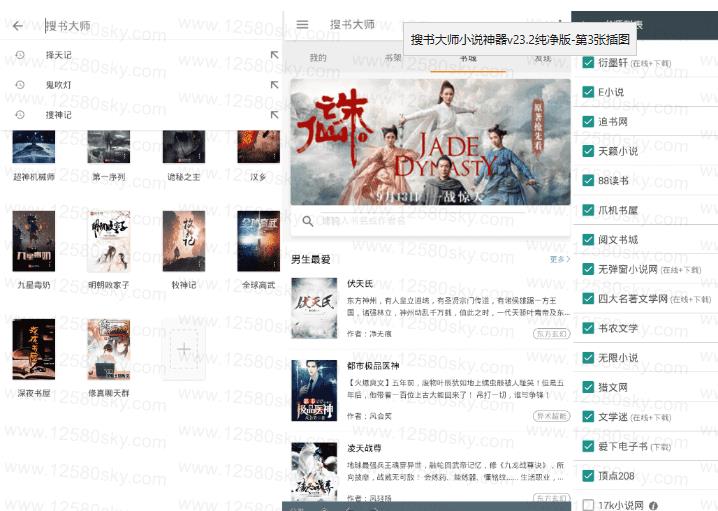Switch to the 书架 tab
Image resolution: width=718 pixels, height=511 pixels.
(393, 58)
